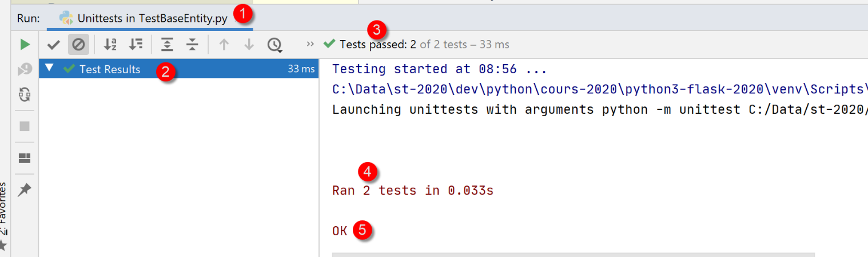This screenshot has width=868, height=257.
Task: Go to previous failed test arrow
Action: (x=224, y=44)
